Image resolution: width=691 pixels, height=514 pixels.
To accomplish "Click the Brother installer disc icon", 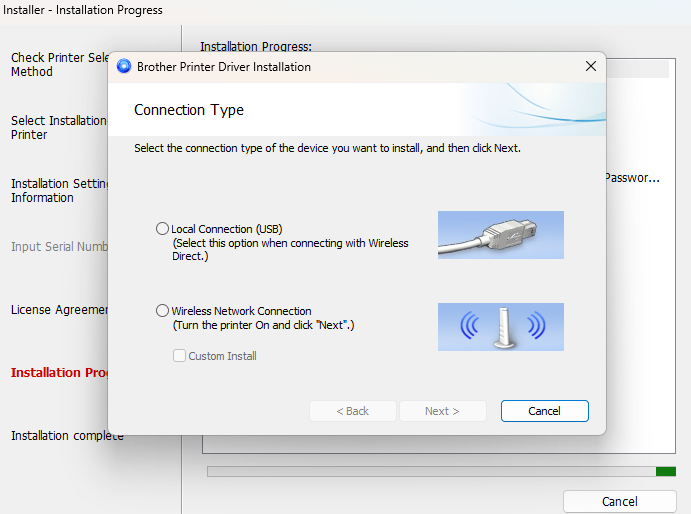I will 124,67.
